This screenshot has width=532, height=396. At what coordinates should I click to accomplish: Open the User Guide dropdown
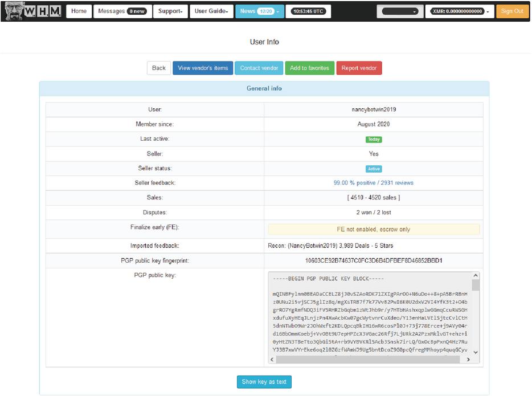click(211, 11)
